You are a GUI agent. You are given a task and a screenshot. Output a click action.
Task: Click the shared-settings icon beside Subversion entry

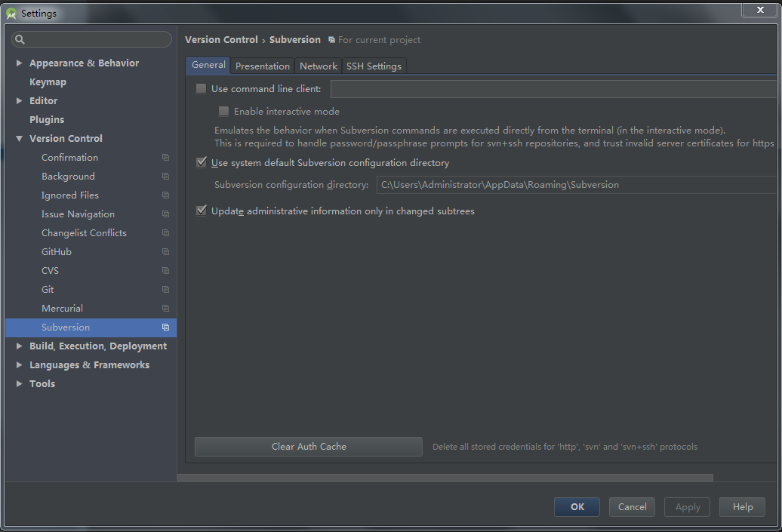tap(165, 327)
